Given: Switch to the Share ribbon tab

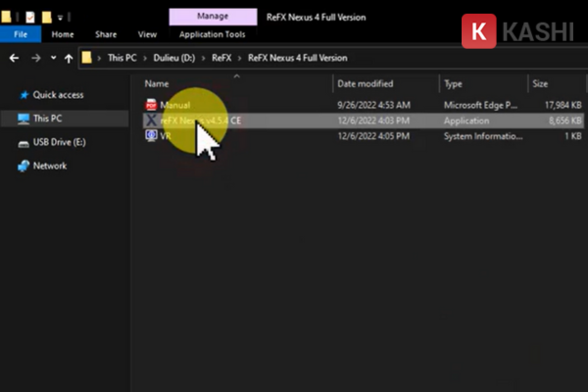Looking at the screenshot, I should tap(106, 34).
